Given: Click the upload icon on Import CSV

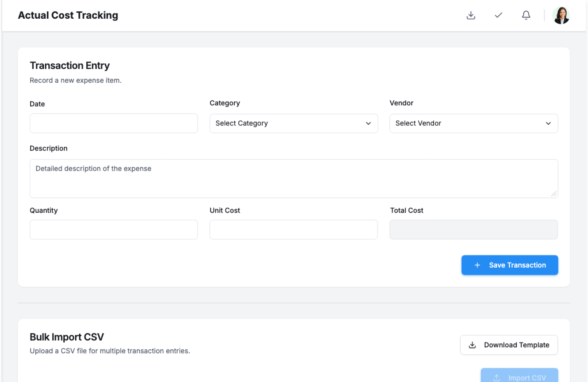Looking at the screenshot, I should [496, 378].
